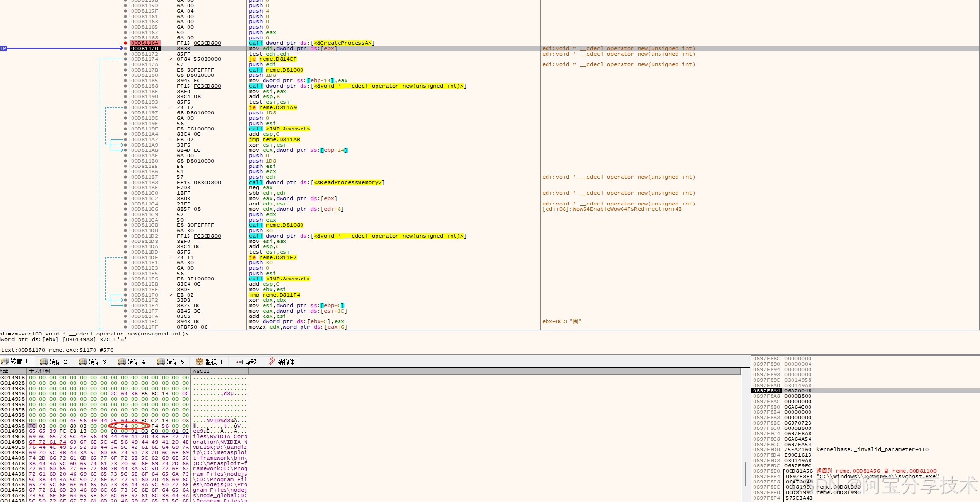Viewport: 980px width, 502px height.
Task: Open the 监视 1 watch tab
Action: click(x=209, y=362)
